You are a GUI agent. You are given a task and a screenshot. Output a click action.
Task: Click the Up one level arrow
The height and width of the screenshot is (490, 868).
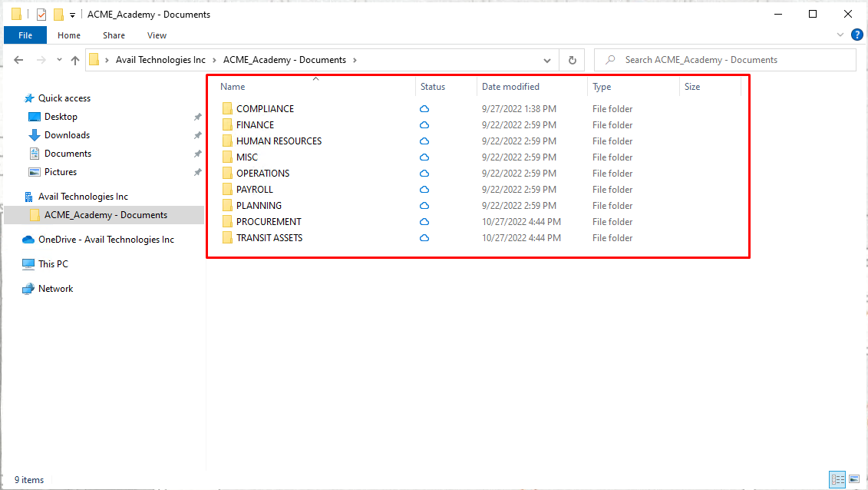75,60
